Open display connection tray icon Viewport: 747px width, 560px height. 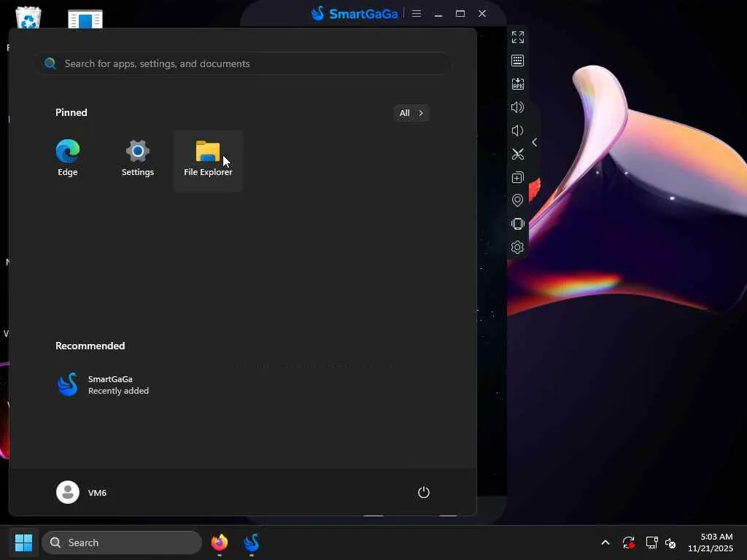651,542
